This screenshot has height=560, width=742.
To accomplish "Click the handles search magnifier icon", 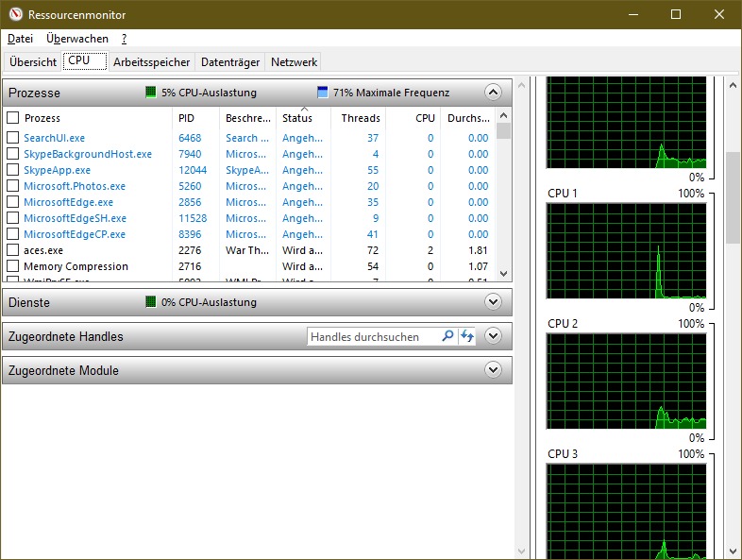I will click(447, 336).
